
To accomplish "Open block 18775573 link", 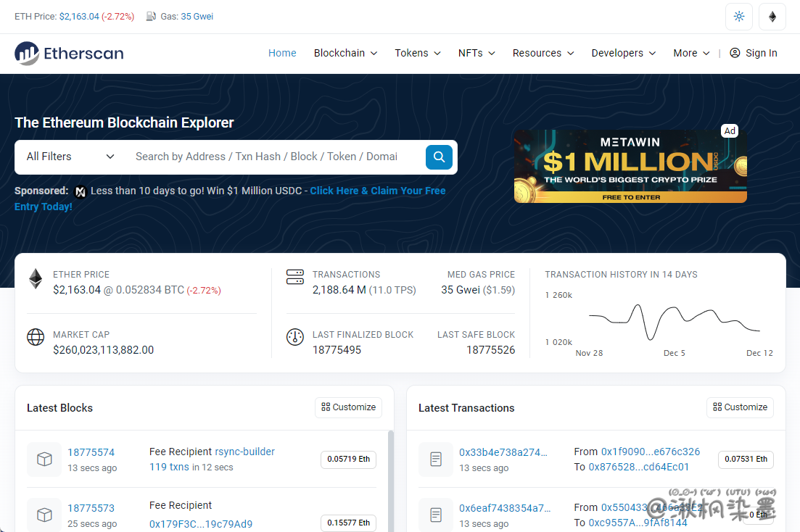I will point(91,508).
